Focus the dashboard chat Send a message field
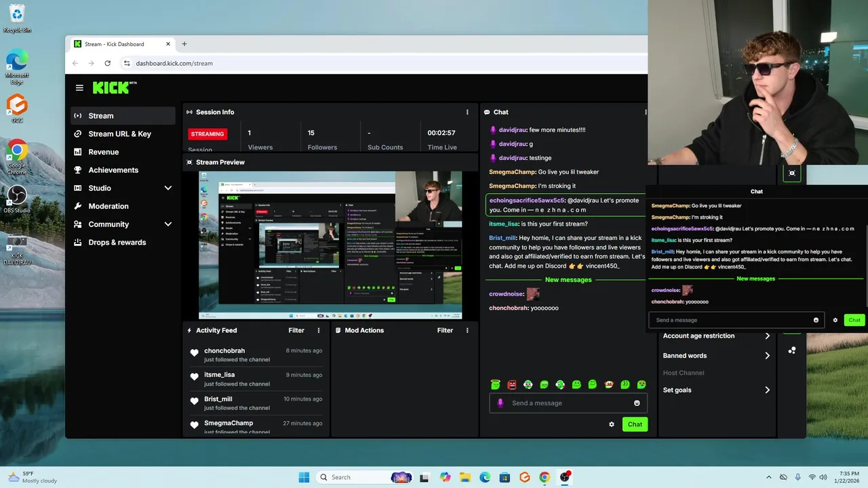This screenshot has width=868, height=488. point(568,403)
